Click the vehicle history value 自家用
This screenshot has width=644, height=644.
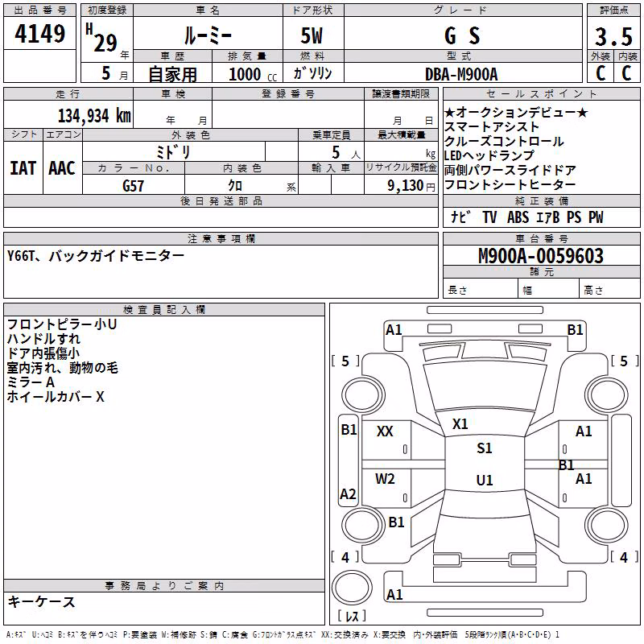tap(172, 74)
